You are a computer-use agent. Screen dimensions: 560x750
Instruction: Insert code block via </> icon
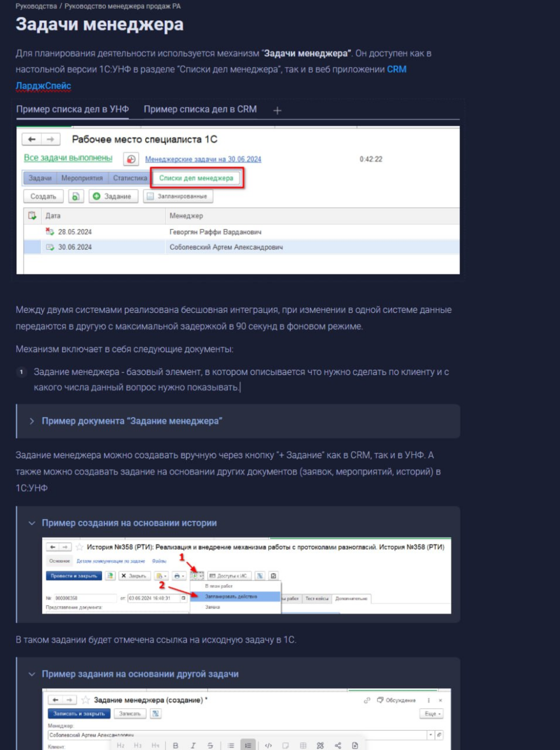[268, 745]
